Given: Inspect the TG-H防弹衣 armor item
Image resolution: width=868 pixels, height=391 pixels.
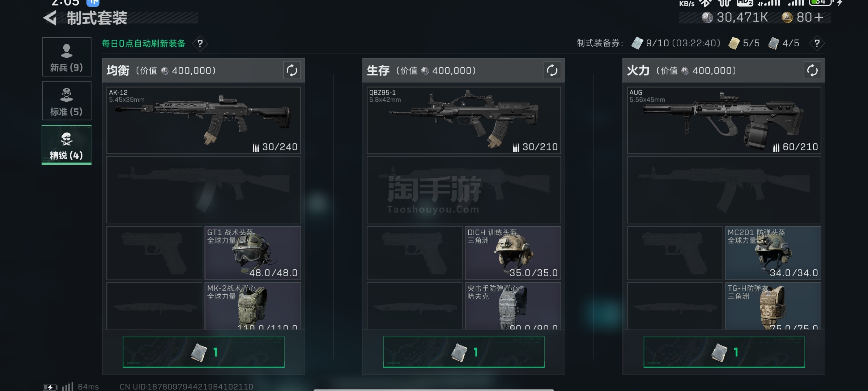Looking at the screenshot, I should 773,306.
